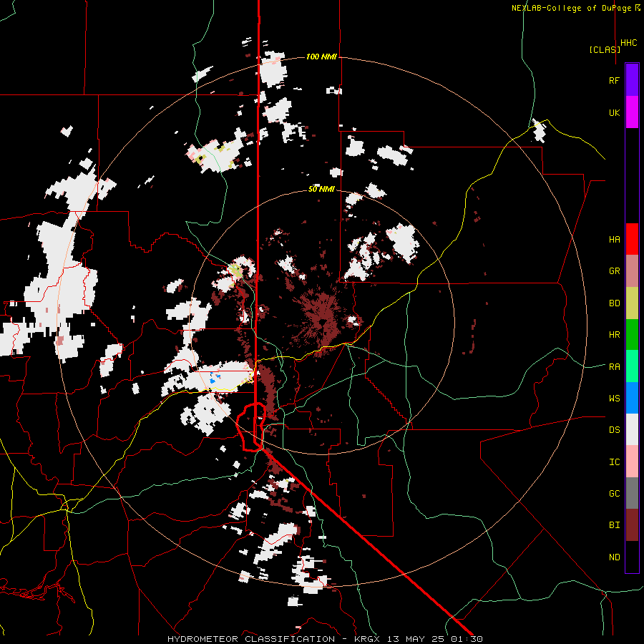Image resolution: width=644 pixels, height=644 pixels.
Task: Click the BI brown legend swatch
Action: (632, 525)
